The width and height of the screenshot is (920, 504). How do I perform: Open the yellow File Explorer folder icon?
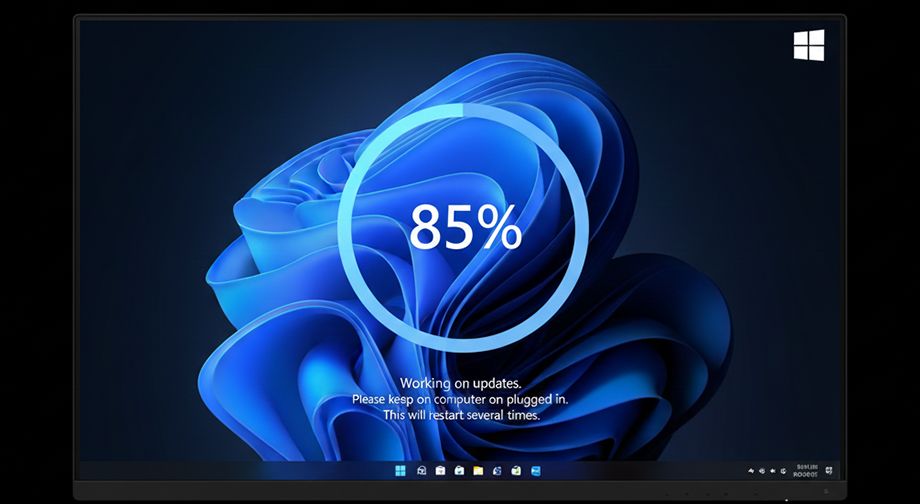click(x=478, y=471)
